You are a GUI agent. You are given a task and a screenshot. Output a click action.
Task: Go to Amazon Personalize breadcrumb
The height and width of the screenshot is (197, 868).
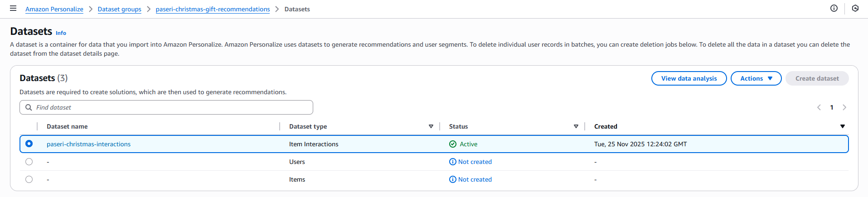coord(54,9)
